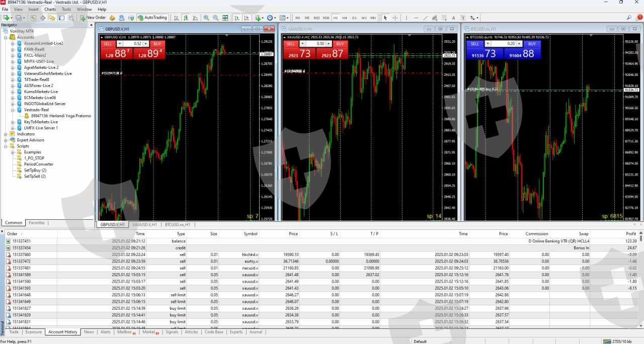The image size is (644, 344).
Task: Switch to H4 timeframe
Action: click(345, 18)
